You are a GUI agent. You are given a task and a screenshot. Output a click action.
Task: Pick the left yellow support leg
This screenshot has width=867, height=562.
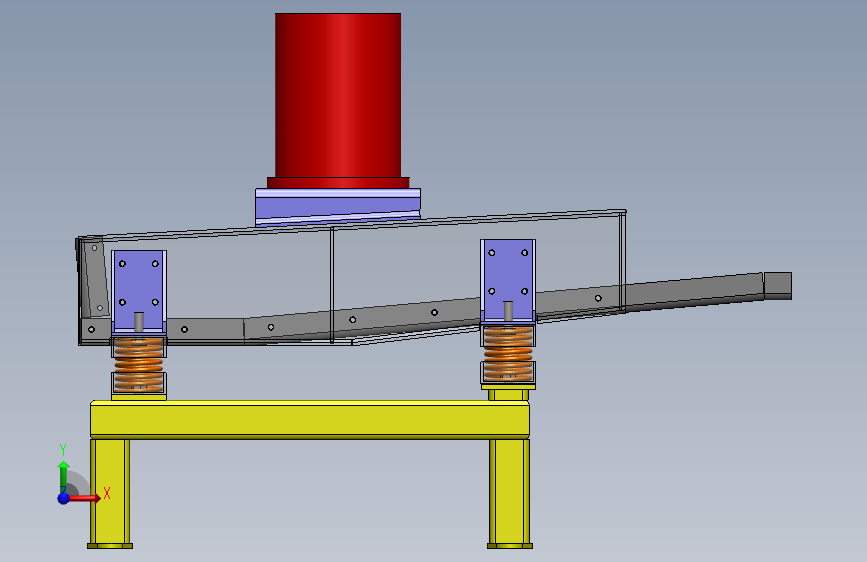click(110, 491)
